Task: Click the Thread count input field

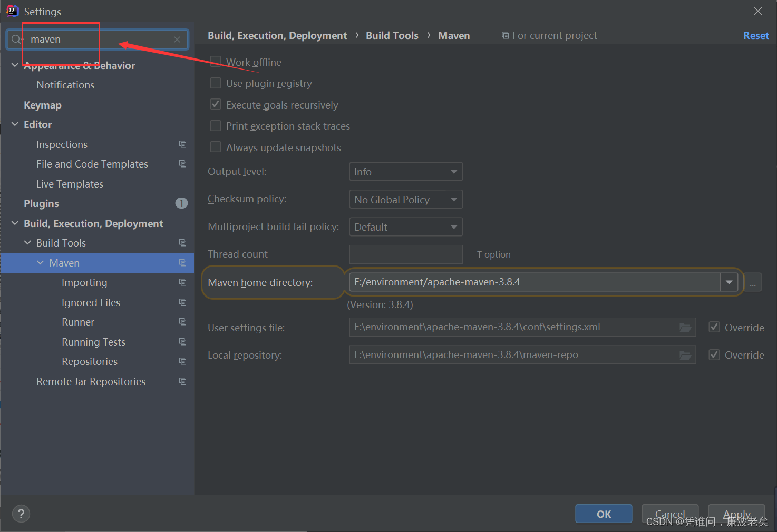Action: [406, 254]
